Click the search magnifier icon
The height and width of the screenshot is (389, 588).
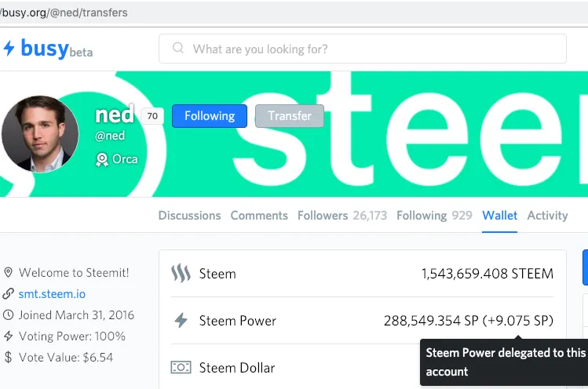coord(178,49)
